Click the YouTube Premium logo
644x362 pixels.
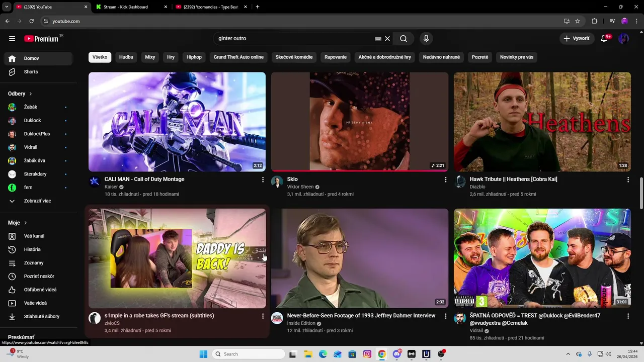[41, 39]
